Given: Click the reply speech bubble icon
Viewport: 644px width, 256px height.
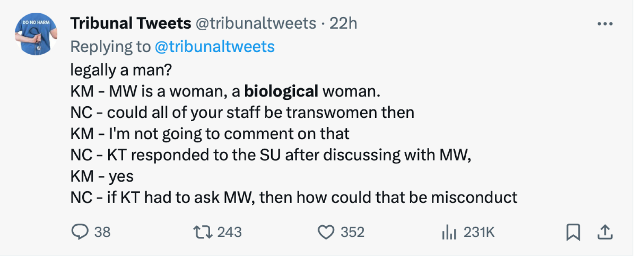Looking at the screenshot, I should point(79,232).
